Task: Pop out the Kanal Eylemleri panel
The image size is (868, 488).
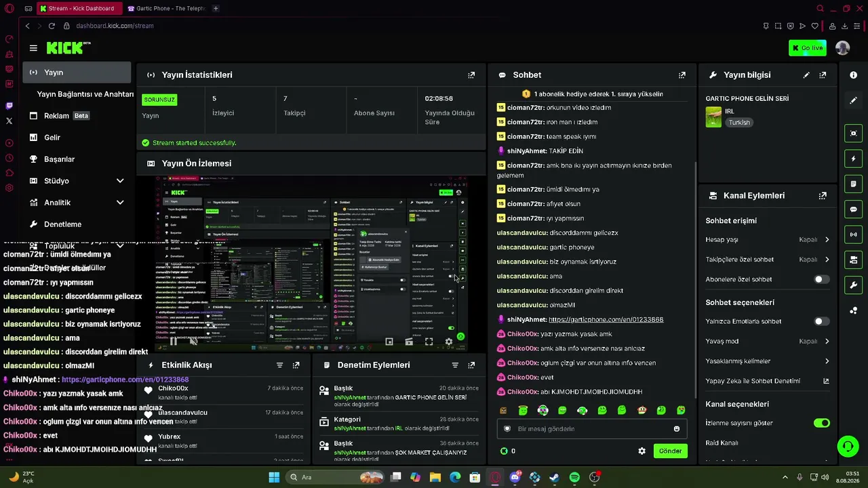Action: (823, 196)
